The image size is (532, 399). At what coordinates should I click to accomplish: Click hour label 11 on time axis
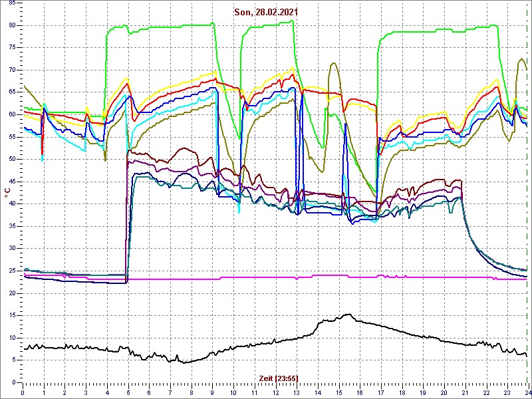click(x=255, y=392)
